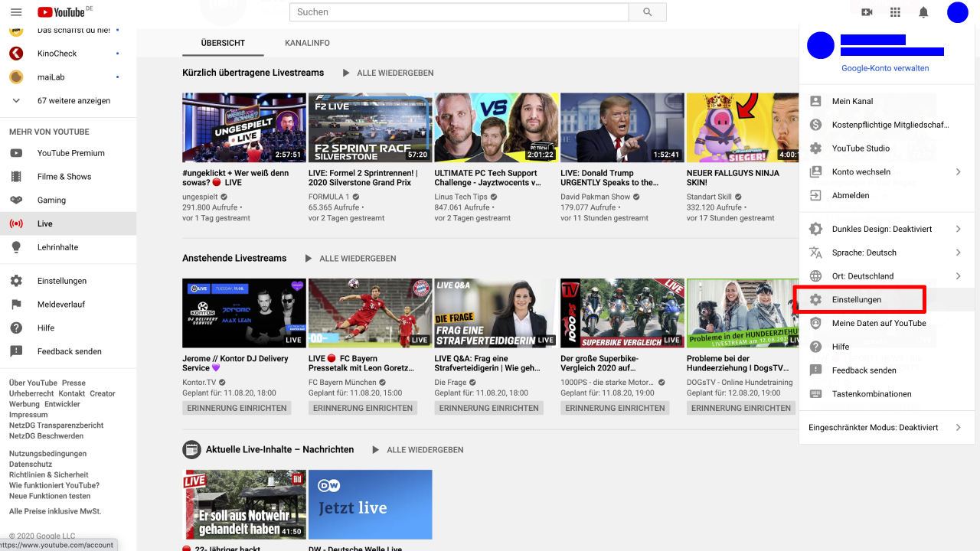Choose Abmelden in account menu
This screenshot has width=980, height=551.
[887, 196]
